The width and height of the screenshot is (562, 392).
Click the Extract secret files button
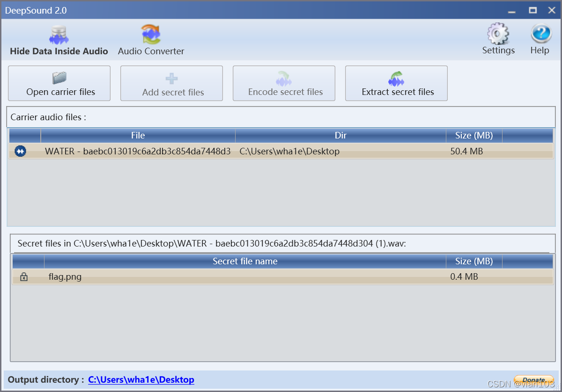pyautogui.click(x=397, y=83)
